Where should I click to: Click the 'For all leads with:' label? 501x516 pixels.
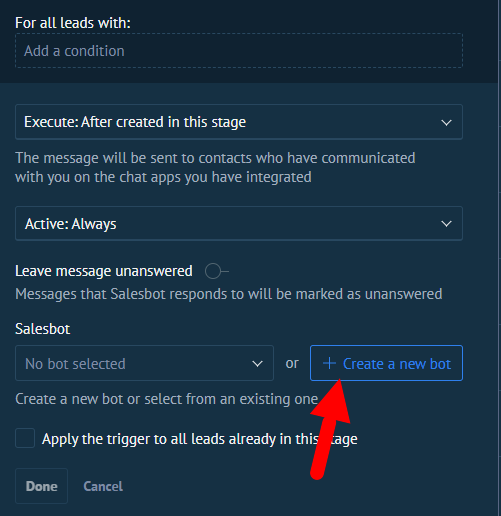73,23
